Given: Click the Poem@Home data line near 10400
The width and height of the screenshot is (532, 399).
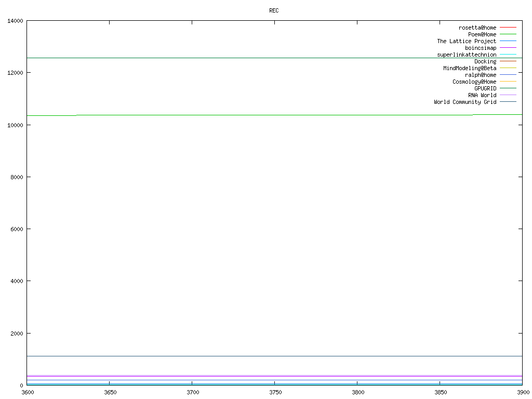Looking at the screenshot, I should pyautogui.click(x=274, y=115).
